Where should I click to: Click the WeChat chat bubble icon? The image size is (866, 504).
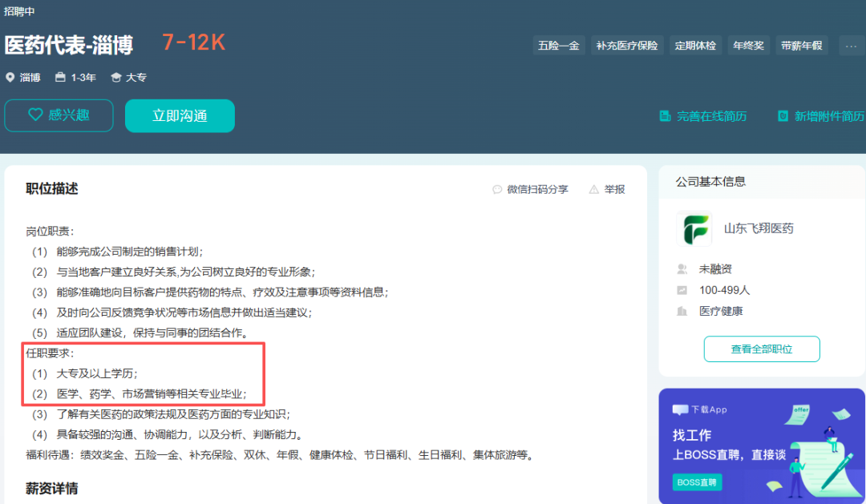(x=497, y=189)
